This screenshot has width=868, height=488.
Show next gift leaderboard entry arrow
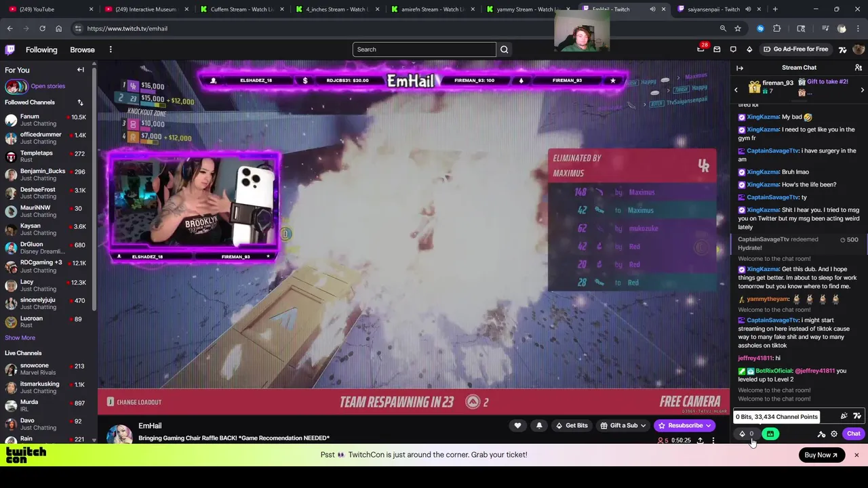point(863,90)
